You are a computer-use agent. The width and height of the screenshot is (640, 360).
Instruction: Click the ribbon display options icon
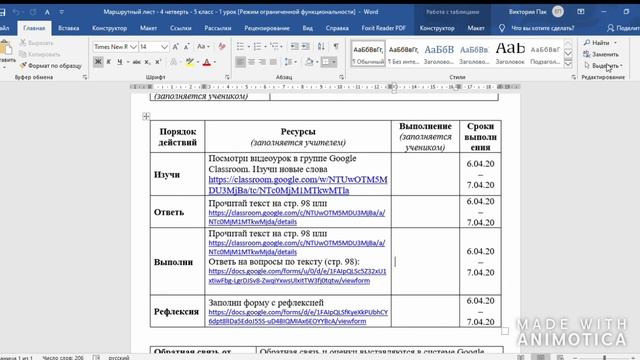click(581, 12)
